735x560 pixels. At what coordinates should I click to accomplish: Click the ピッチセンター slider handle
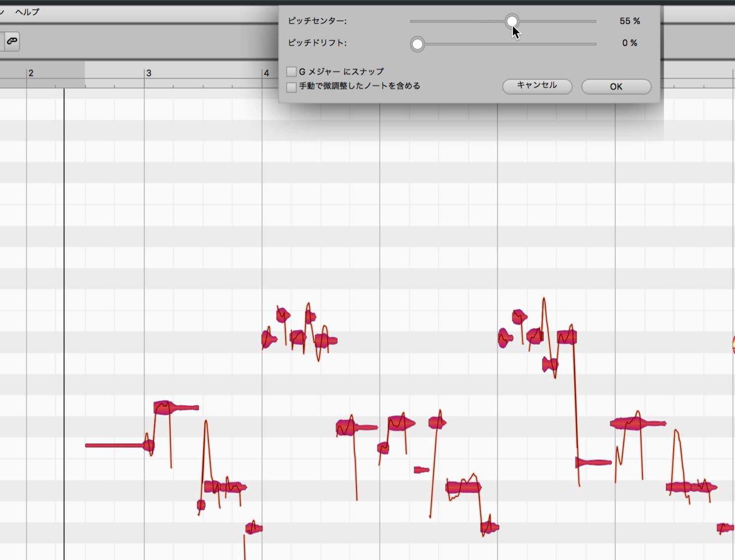click(512, 21)
